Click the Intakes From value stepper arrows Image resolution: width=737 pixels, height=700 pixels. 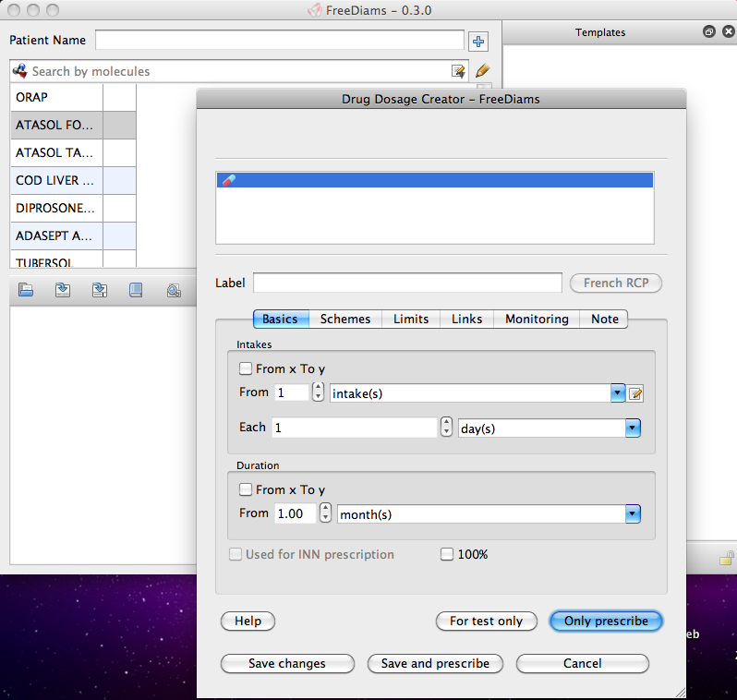(x=319, y=392)
